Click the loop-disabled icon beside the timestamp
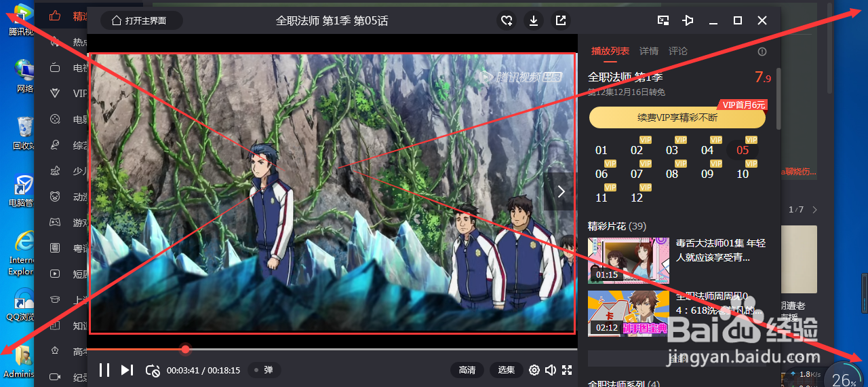Image resolution: width=868 pixels, height=387 pixels. (x=153, y=370)
